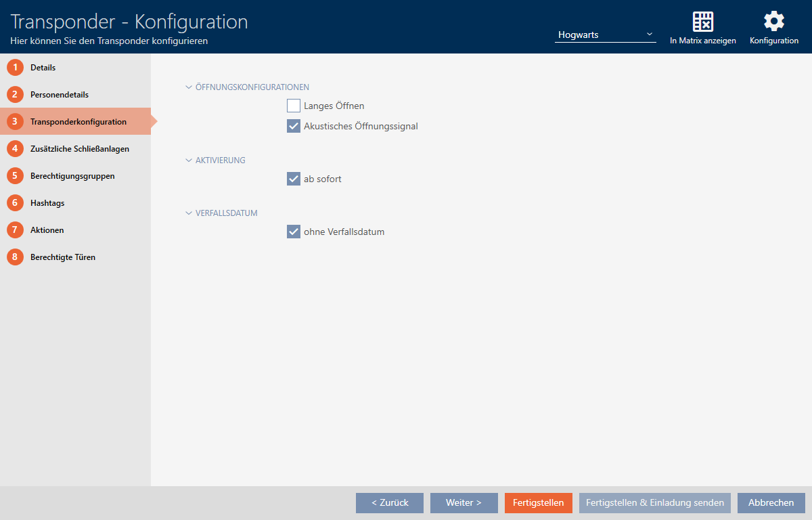The height and width of the screenshot is (520, 812).
Task: Click the In Matrix anzeigen icon
Action: click(x=702, y=22)
